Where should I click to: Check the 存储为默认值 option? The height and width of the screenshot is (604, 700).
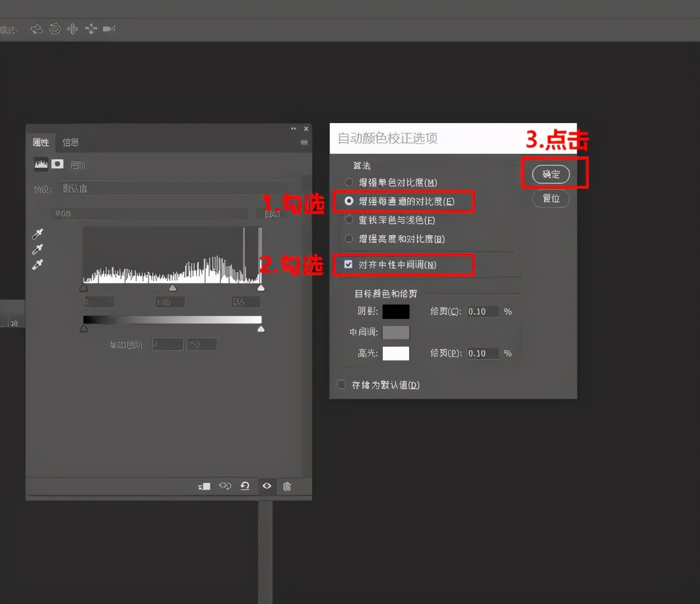point(341,384)
